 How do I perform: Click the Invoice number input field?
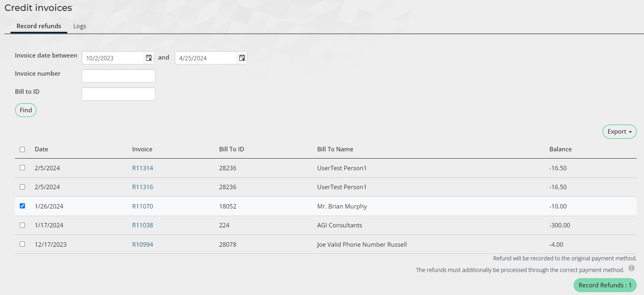[x=118, y=76]
